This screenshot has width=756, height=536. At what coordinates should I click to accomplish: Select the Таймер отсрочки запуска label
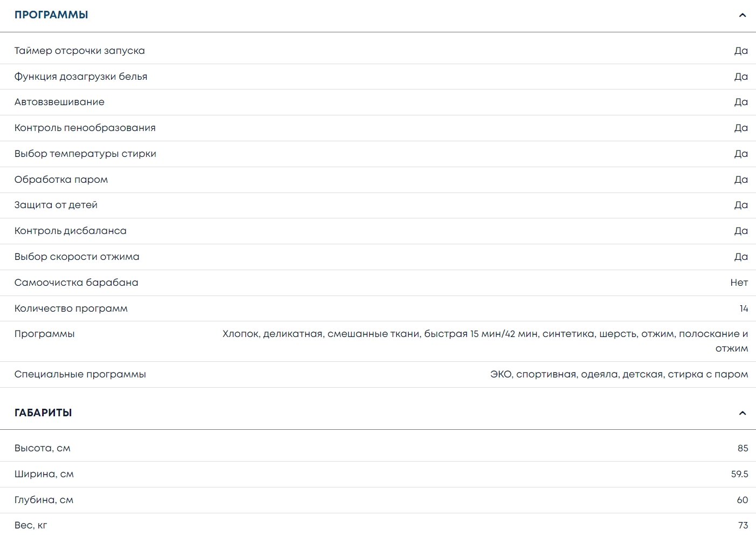79,51
